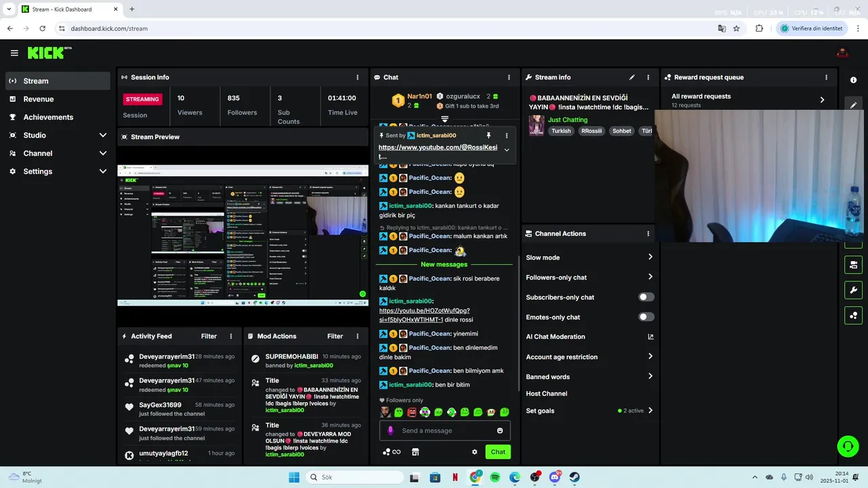Click SUPREMOHABIBI in Mod Actions
868x488 pixels.
point(292,357)
